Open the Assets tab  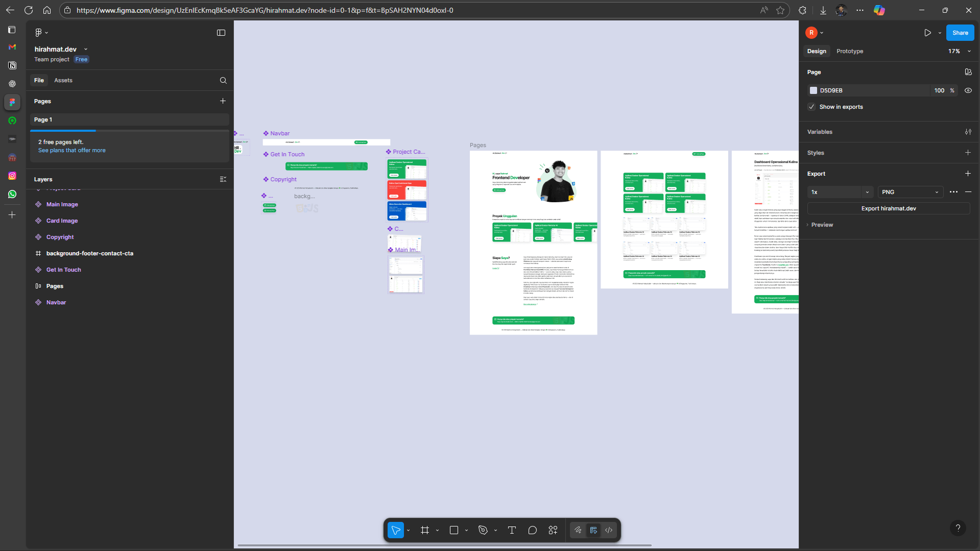click(x=63, y=80)
